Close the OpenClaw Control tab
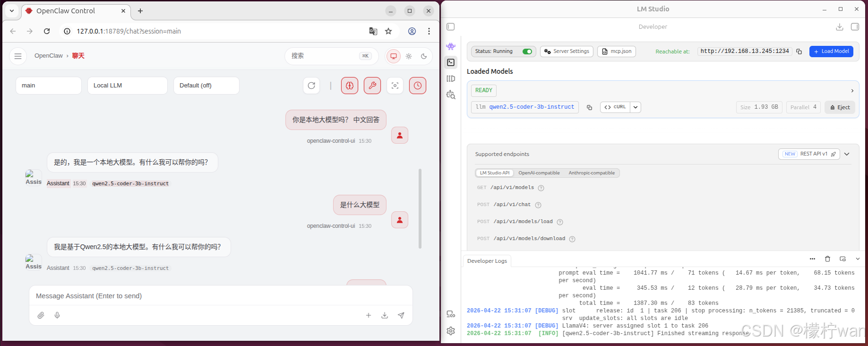This screenshot has height=346, width=868. 123,11
